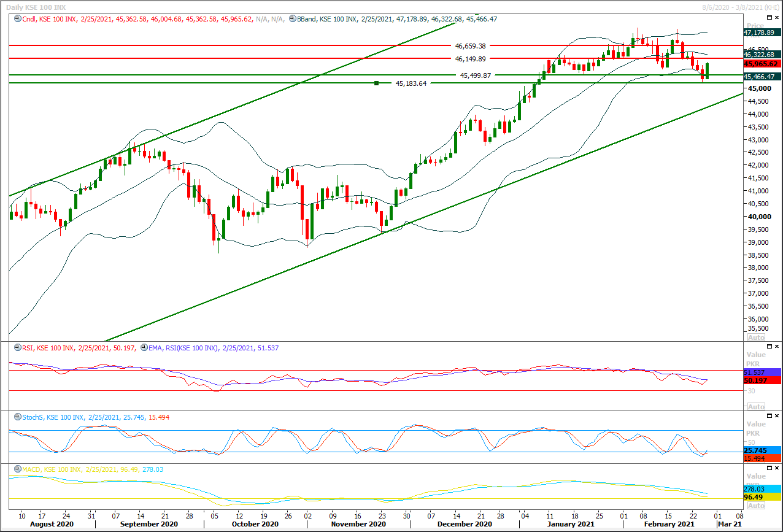
Task: Close the price chart pane
Action: pyautogui.click(x=777, y=17)
